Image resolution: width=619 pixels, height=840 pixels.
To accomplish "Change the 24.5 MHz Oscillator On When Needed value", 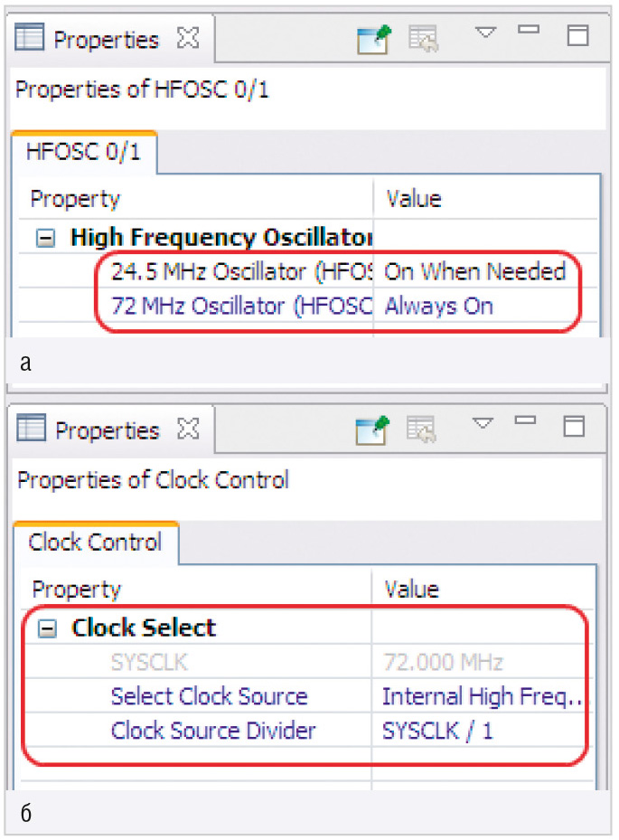I will tap(475, 271).
